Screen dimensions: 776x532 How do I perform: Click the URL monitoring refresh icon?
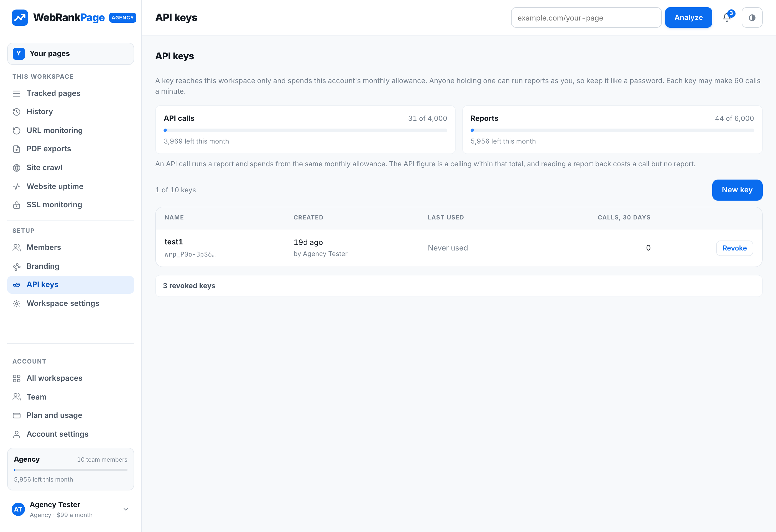[x=17, y=131]
